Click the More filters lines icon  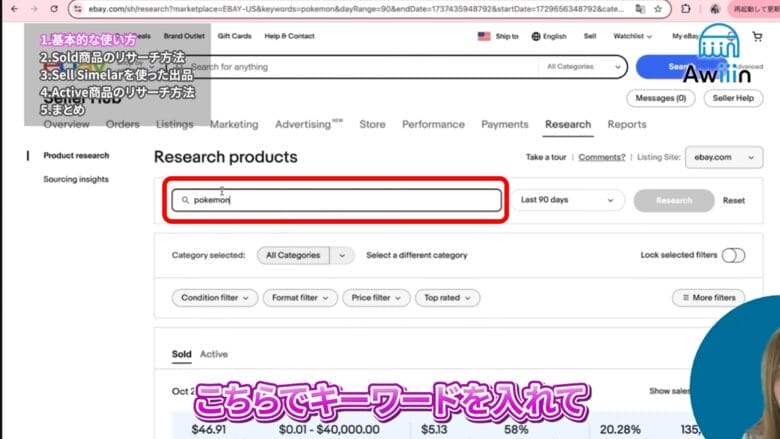[686, 297]
